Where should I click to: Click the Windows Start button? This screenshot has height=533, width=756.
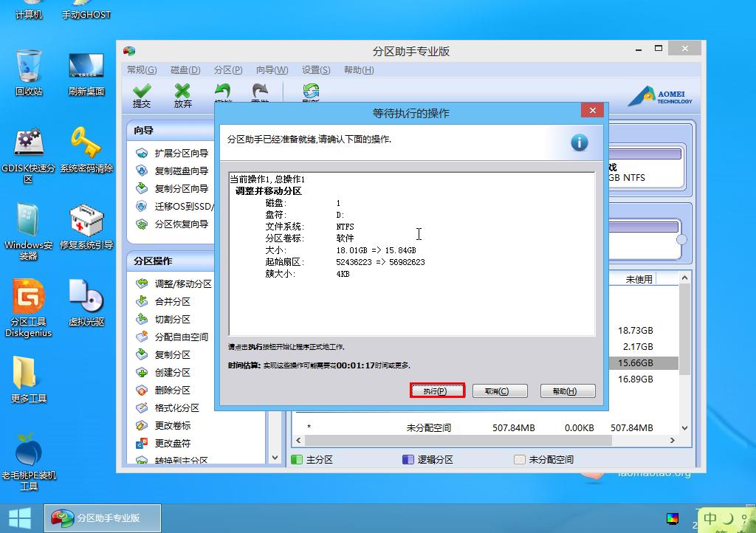(x=20, y=517)
